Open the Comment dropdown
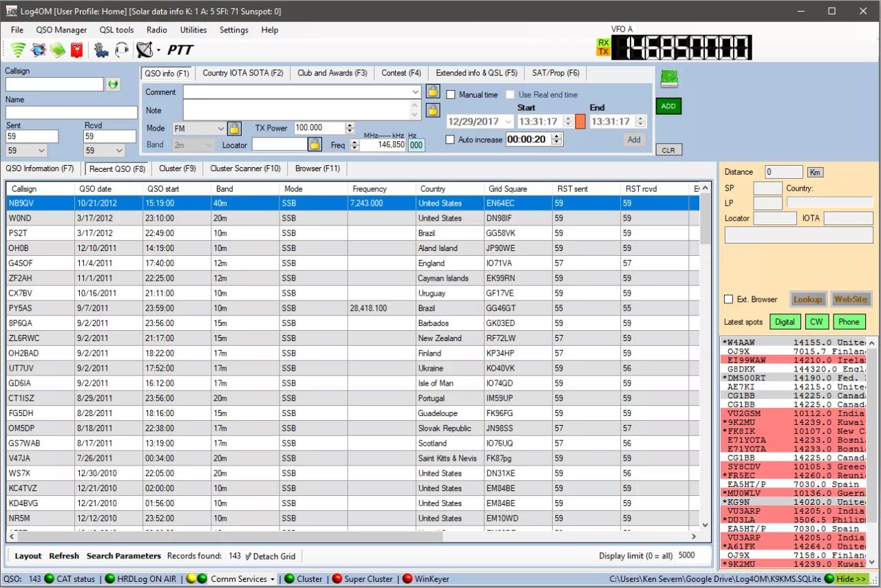Image resolution: width=881 pixels, height=588 pixels. pyautogui.click(x=415, y=91)
